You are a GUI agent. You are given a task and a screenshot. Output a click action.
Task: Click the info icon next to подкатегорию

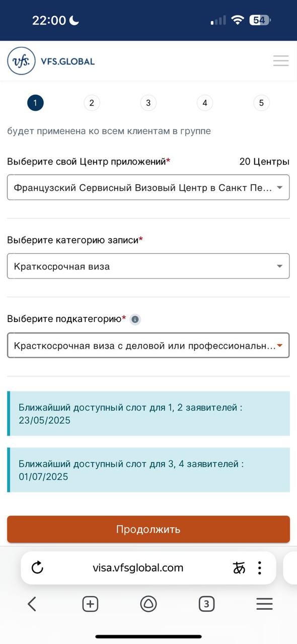pyautogui.click(x=134, y=319)
